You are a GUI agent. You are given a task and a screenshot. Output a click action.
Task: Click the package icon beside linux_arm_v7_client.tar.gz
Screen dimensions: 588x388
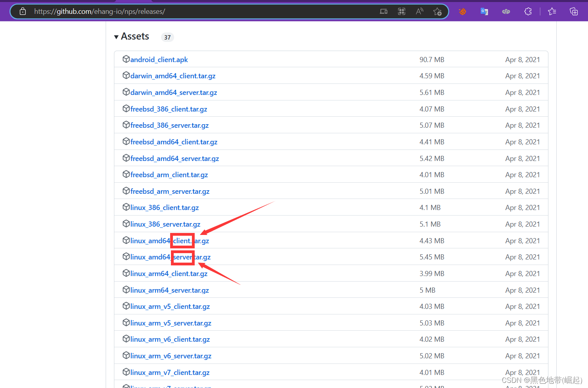tap(126, 372)
